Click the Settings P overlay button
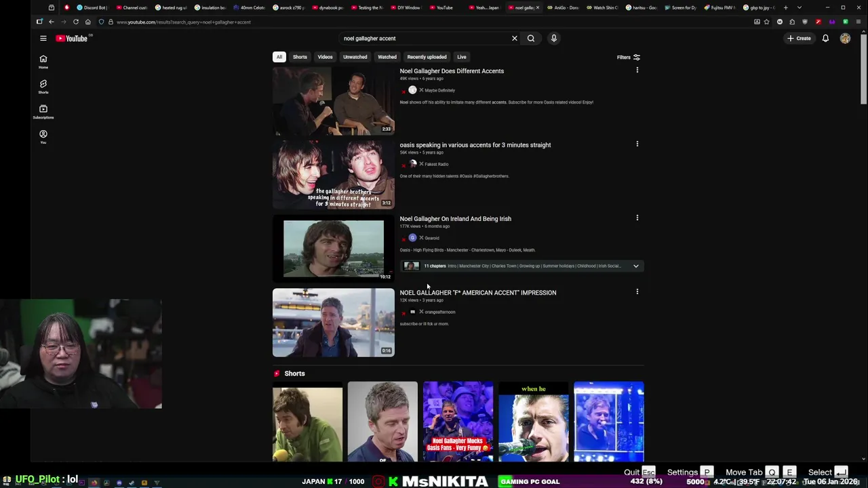The width and height of the screenshot is (868, 488). click(x=690, y=472)
